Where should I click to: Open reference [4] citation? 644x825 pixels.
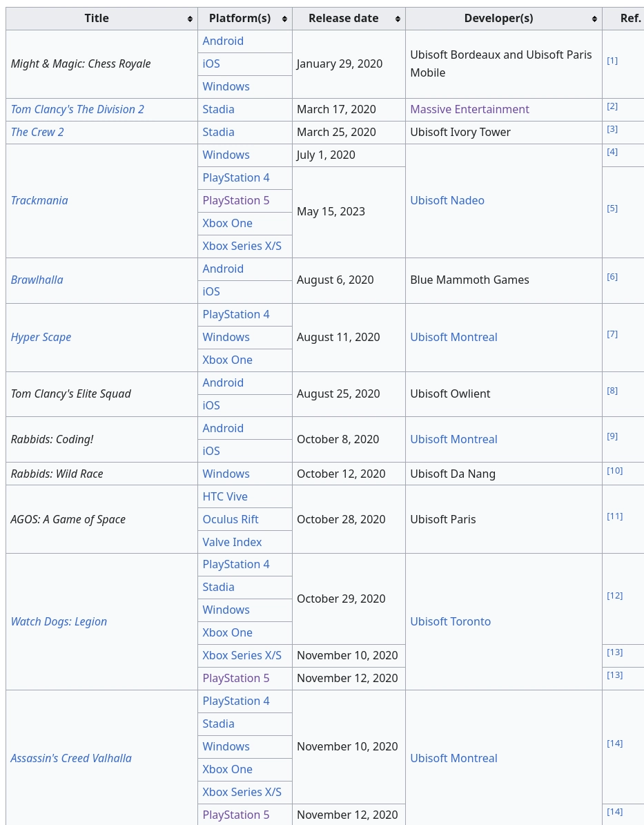click(x=612, y=151)
